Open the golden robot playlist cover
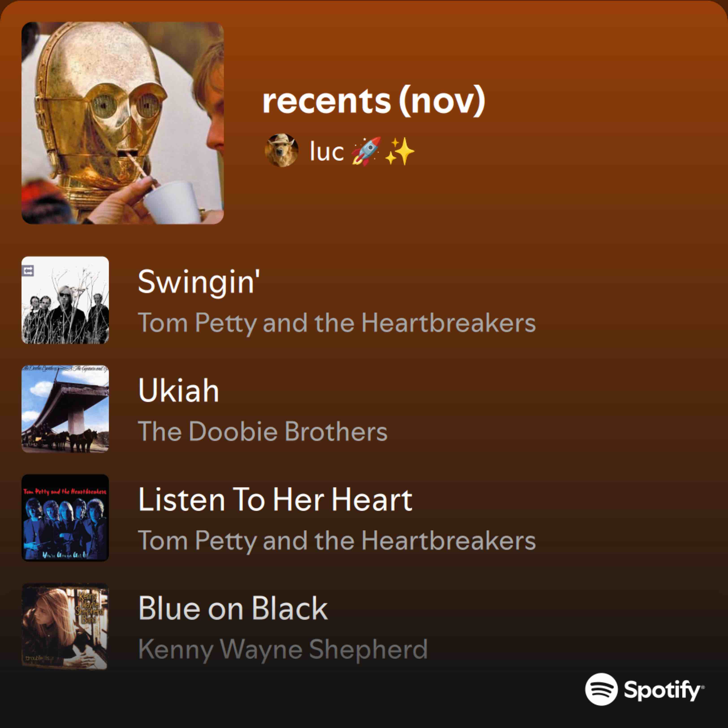This screenshot has width=728, height=728. tap(123, 123)
